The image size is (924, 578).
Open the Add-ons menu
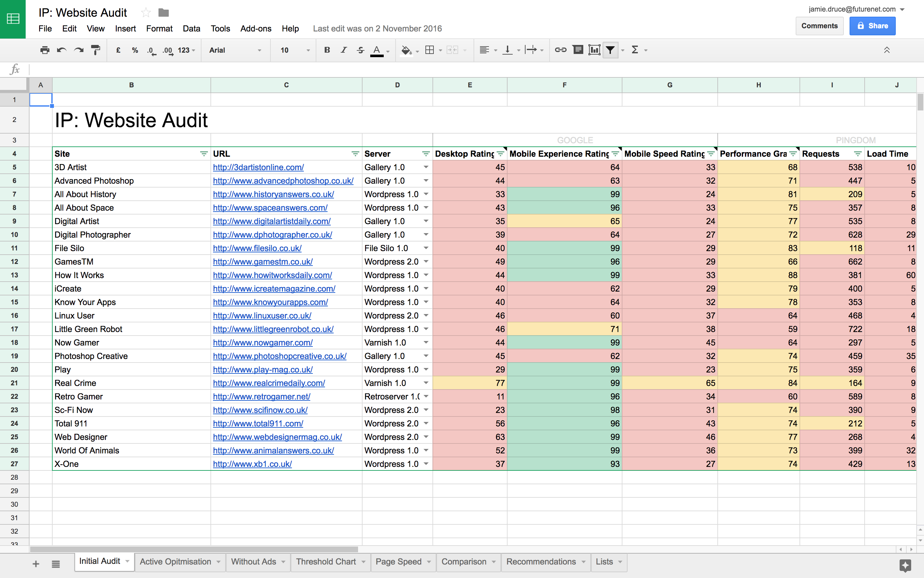click(x=256, y=29)
